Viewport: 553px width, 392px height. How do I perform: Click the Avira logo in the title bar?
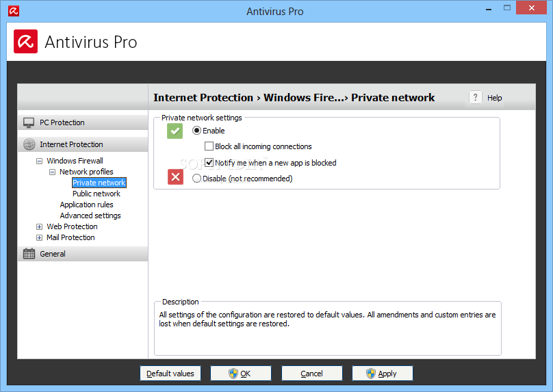(14, 11)
